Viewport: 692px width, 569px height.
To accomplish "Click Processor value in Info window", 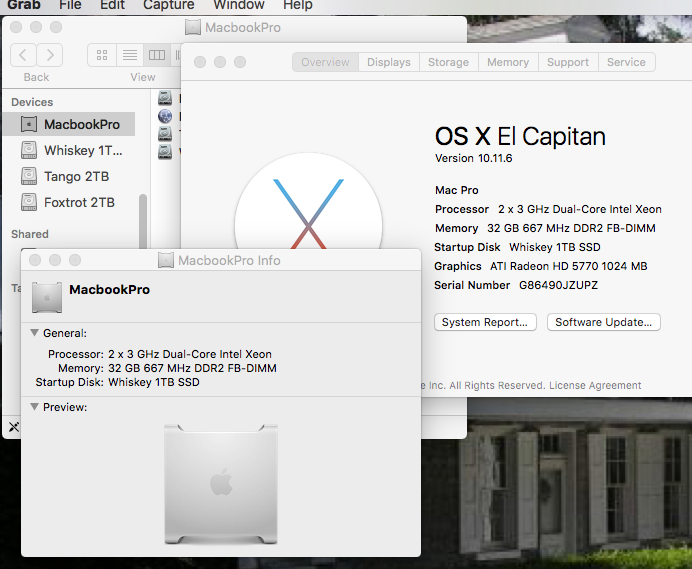I will pos(190,354).
